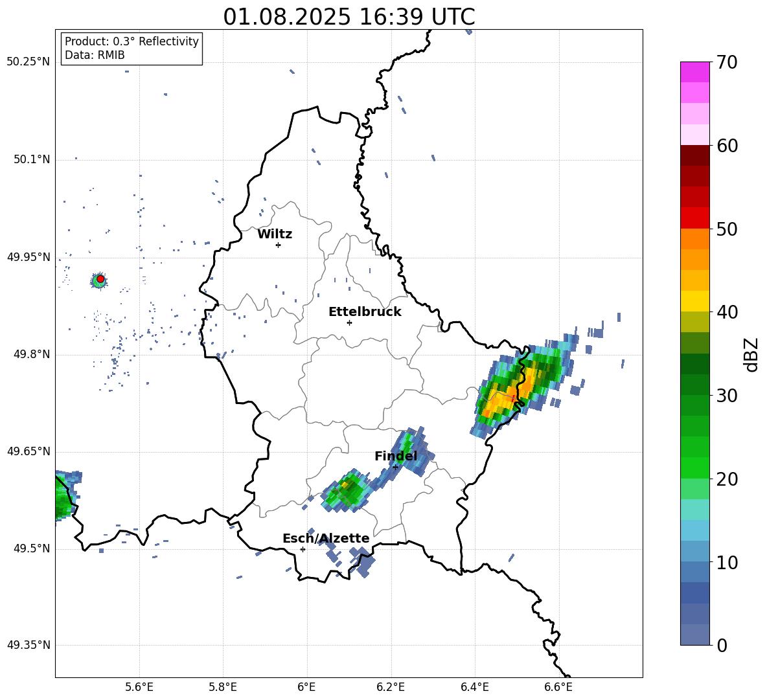Click the green rain cell southwest of Findel
This screenshot has width=767, height=700.
(x=346, y=491)
